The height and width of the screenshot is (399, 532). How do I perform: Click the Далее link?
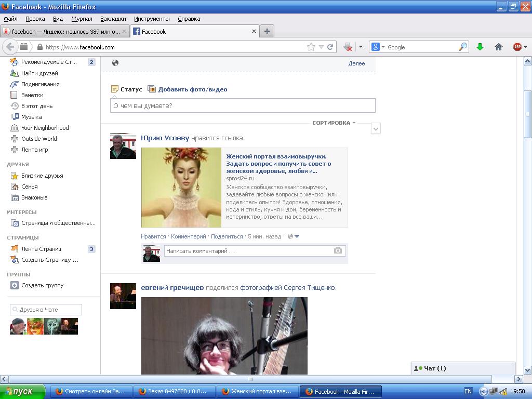(356, 63)
